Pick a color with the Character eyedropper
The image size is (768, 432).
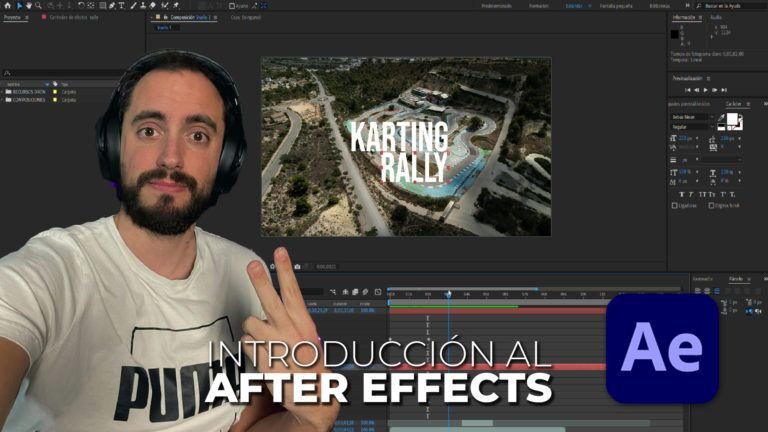pyautogui.click(x=721, y=118)
